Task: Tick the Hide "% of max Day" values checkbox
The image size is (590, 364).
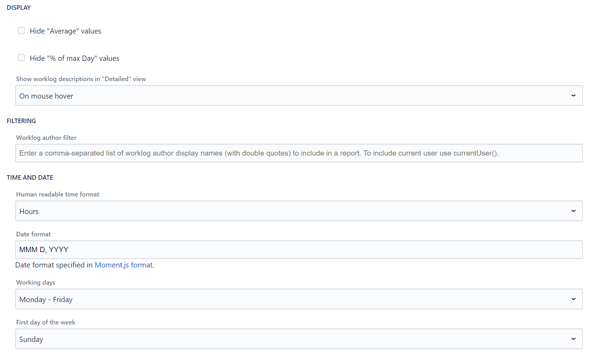Action: (x=21, y=58)
